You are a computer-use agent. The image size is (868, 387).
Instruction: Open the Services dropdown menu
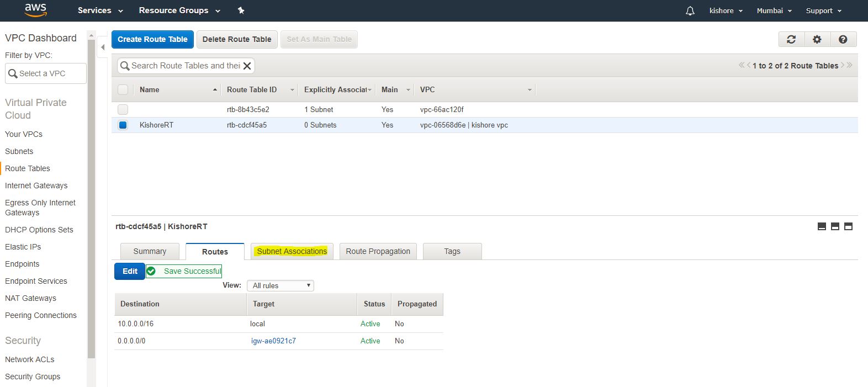(100, 10)
